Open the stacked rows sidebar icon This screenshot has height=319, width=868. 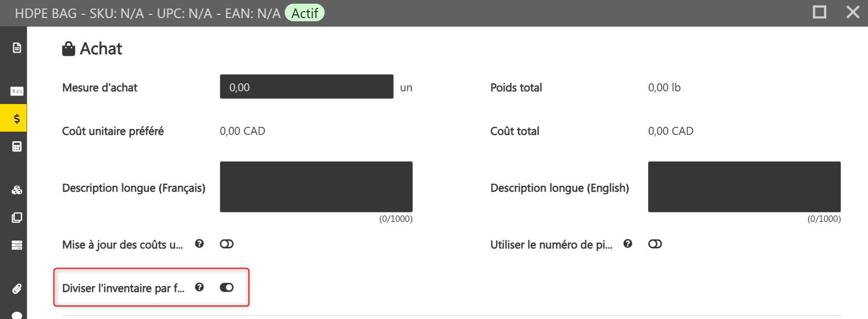17,245
